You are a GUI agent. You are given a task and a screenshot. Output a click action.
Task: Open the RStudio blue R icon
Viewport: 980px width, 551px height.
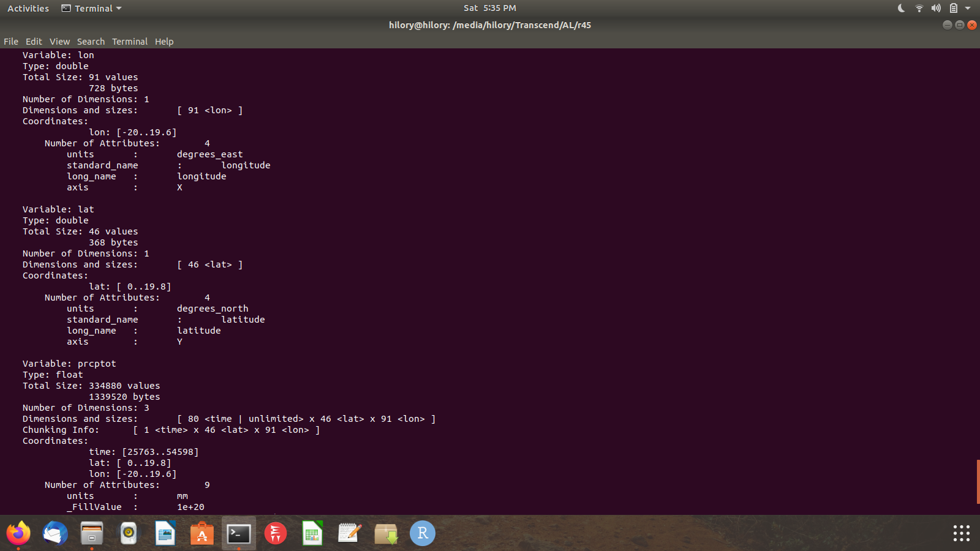(423, 533)
